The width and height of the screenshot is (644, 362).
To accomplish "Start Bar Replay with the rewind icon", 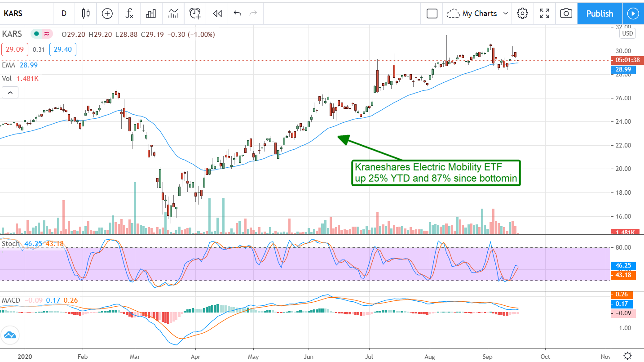I will pyautogui.click(x=217, y=13).
